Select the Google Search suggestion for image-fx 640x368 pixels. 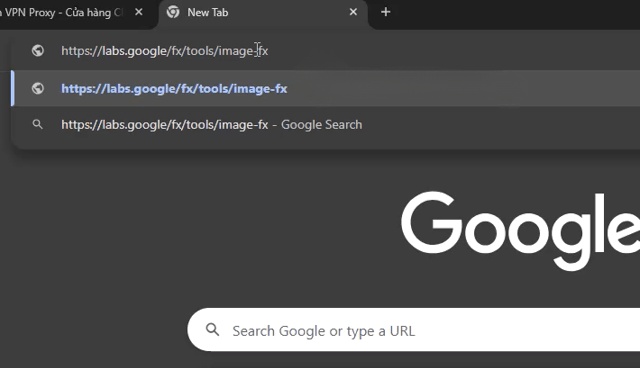click(x=325, y=124)
